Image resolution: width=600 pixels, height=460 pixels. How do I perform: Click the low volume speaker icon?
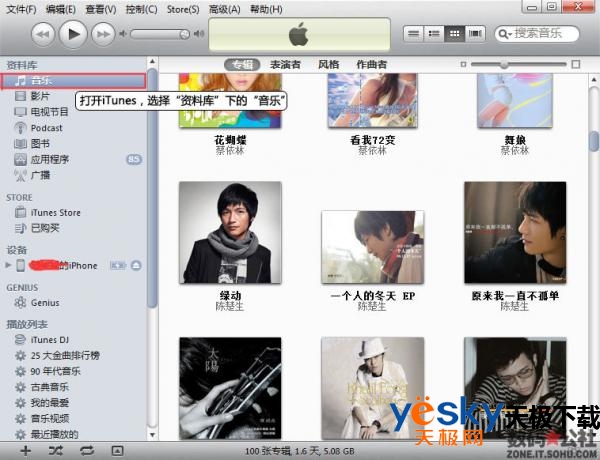[122, 34]
